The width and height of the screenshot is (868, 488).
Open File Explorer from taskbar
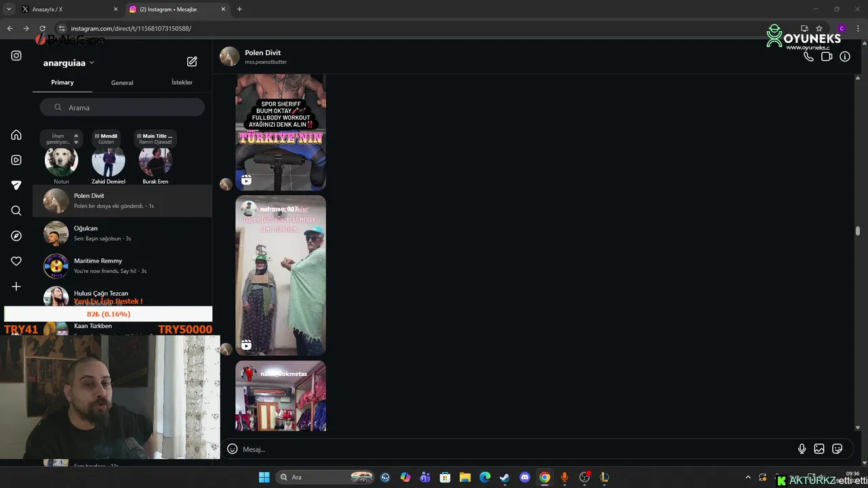tap(465, 477)
